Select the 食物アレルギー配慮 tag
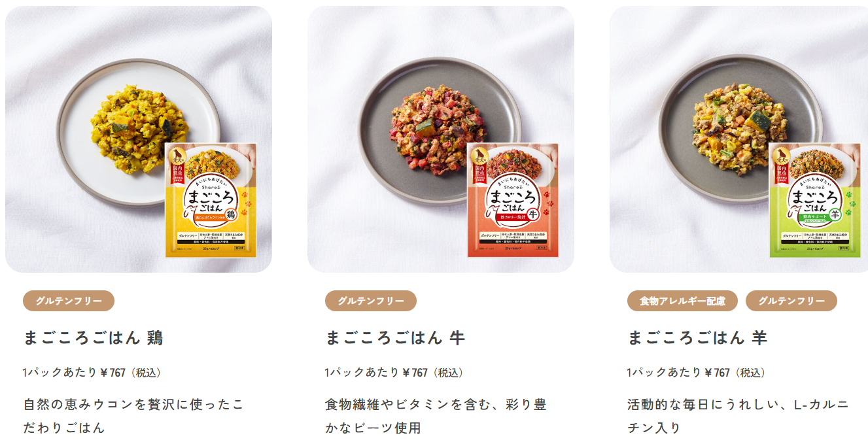This screenshot has height=444, width=868. point(682,301)
